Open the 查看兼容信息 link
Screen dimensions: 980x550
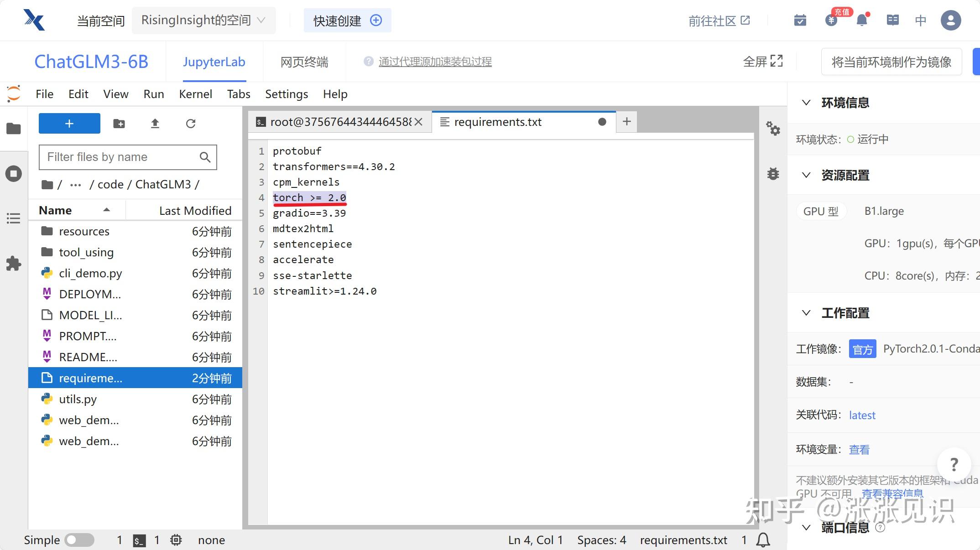click(892, 494)
